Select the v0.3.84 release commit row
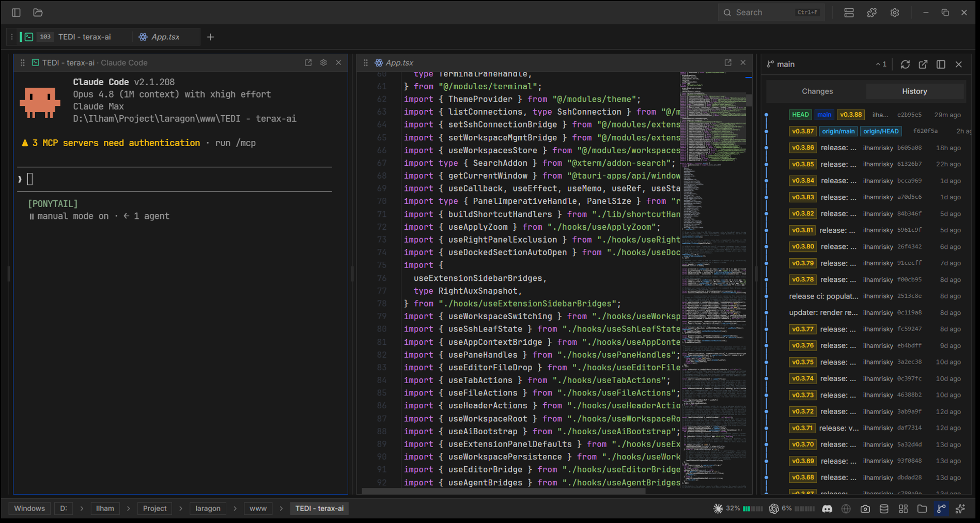Screen dimensions: 980x523 [x=865, y=181]
